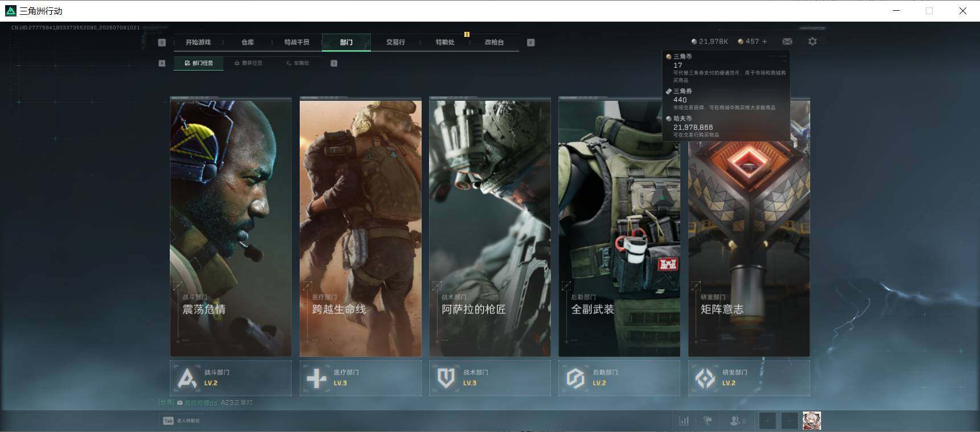This screenshot has height=432, width=980.
Task: Switch to the 仓库 tab
Action: [247, 42]
